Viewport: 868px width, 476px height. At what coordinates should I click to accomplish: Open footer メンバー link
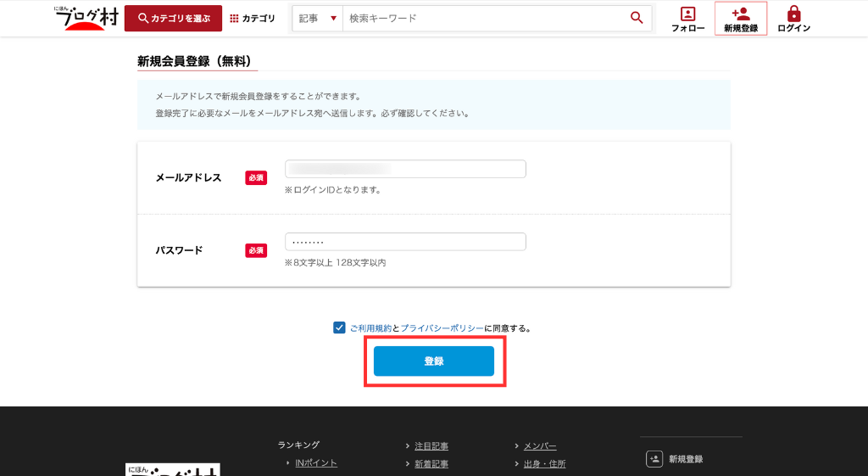pyautogui.click(x=540, y=446)
